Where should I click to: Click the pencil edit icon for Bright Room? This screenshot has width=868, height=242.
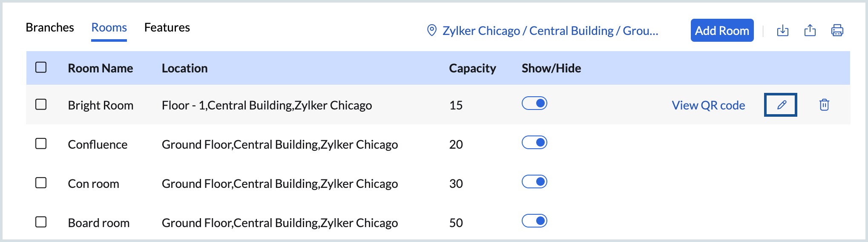781,105
